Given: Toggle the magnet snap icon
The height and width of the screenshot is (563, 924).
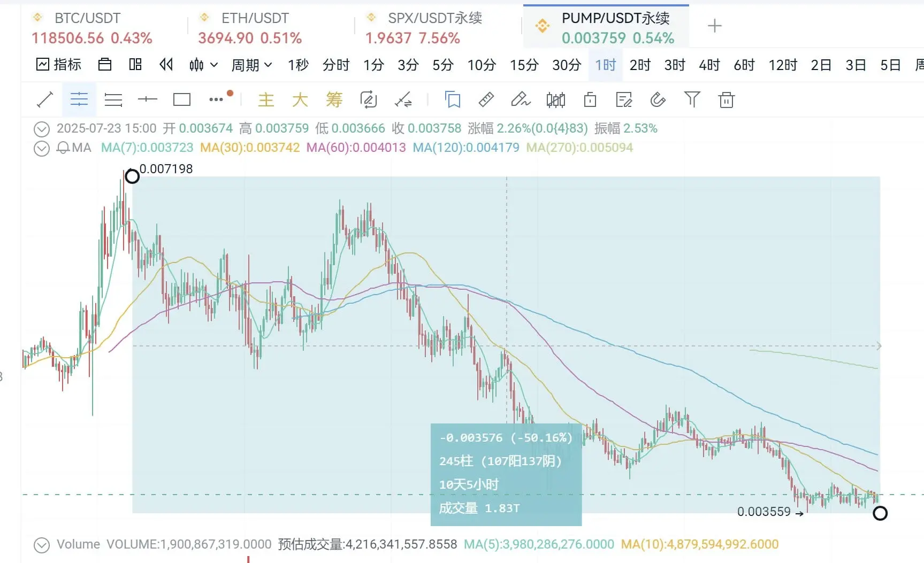Looking at the screenshot, I should 658,99.
